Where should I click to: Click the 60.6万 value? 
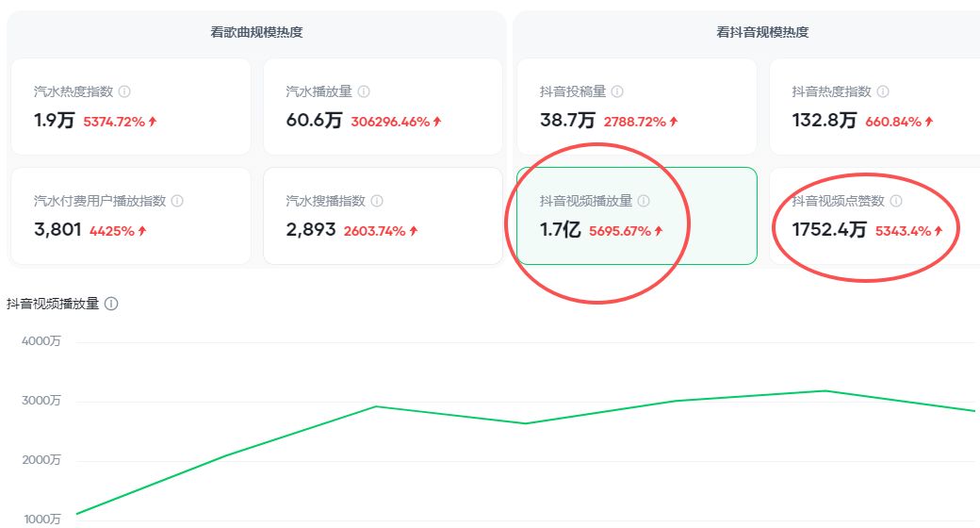(315, 120)
